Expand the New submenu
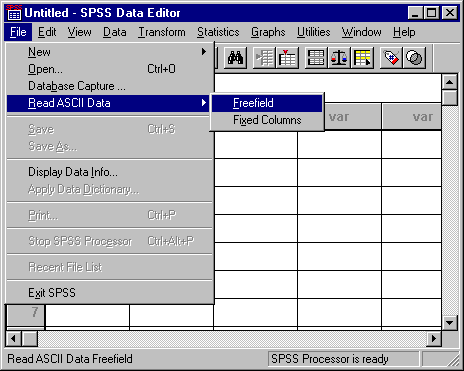464x371 pixels. point(110,52)
